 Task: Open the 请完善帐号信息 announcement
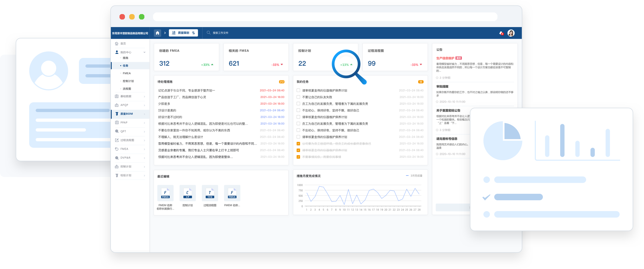click(x=447, y=139)
